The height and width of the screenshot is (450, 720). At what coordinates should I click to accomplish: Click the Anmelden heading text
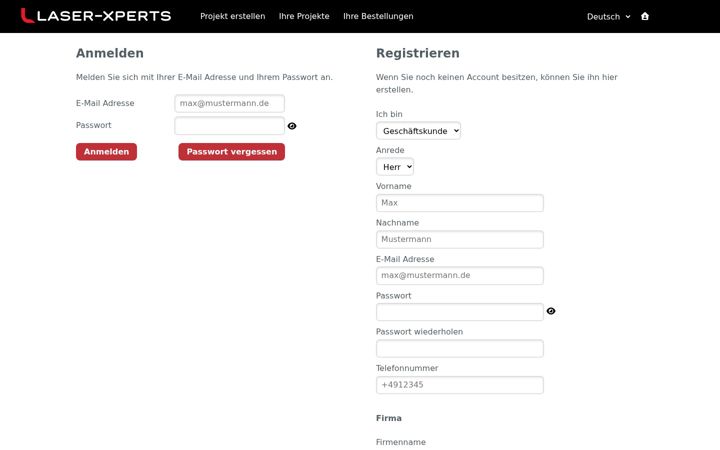pos(110,53)
